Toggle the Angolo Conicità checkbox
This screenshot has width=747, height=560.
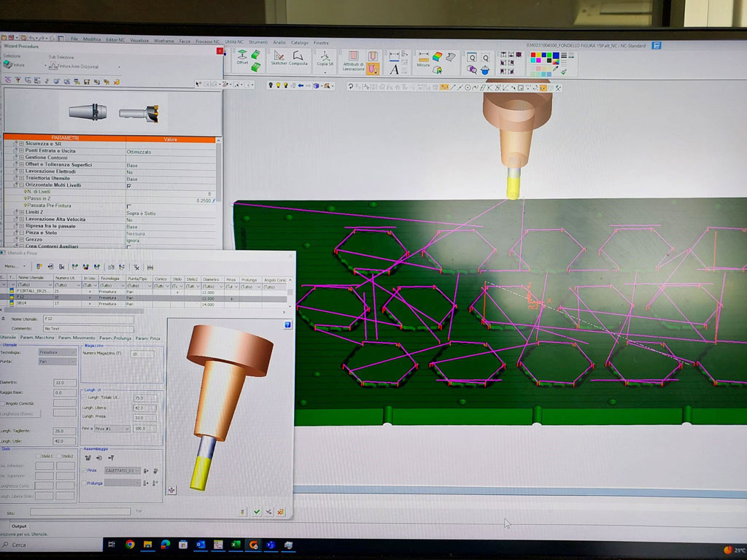3,403
